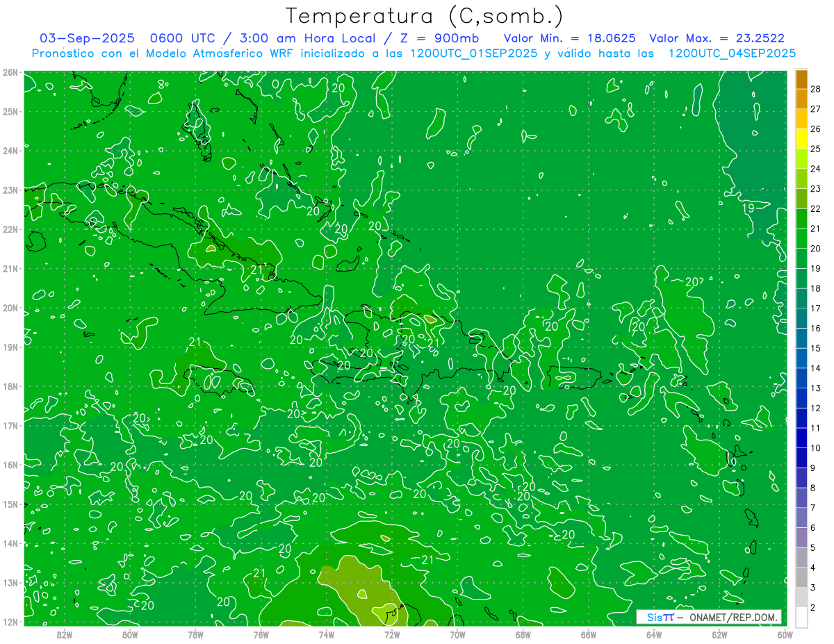The width and height of the screenshot is (834, 644).
Task: Click the "72W" longitude axis label
Action: (x=392, y=634)
